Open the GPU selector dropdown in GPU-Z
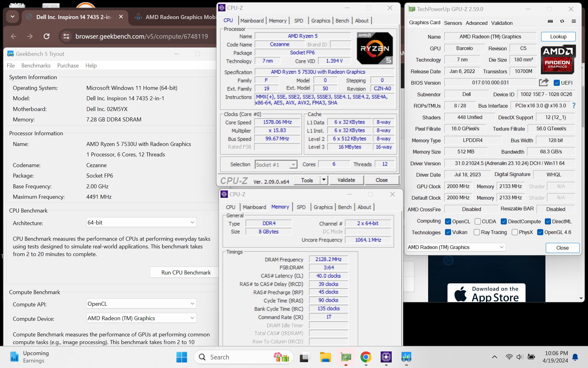Viewport: 588px width, 368px height. (x=456, y=247)
